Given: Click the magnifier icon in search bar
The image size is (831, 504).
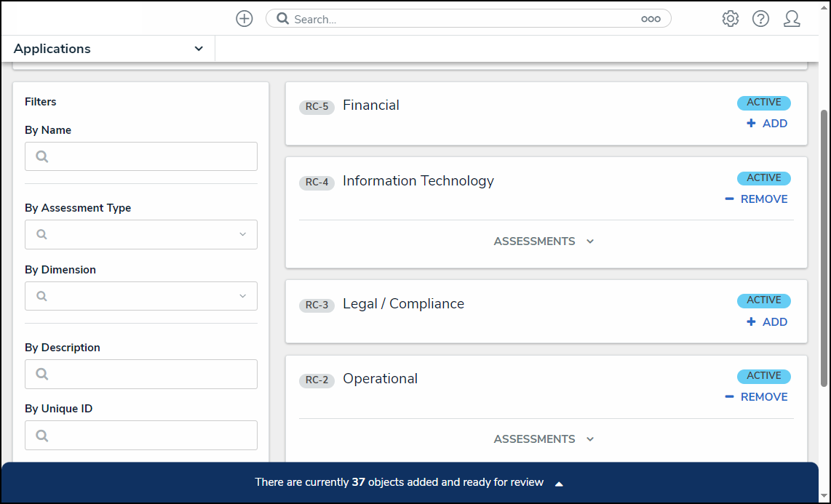Looking at the screenshot, I should [x=283, y=19].
